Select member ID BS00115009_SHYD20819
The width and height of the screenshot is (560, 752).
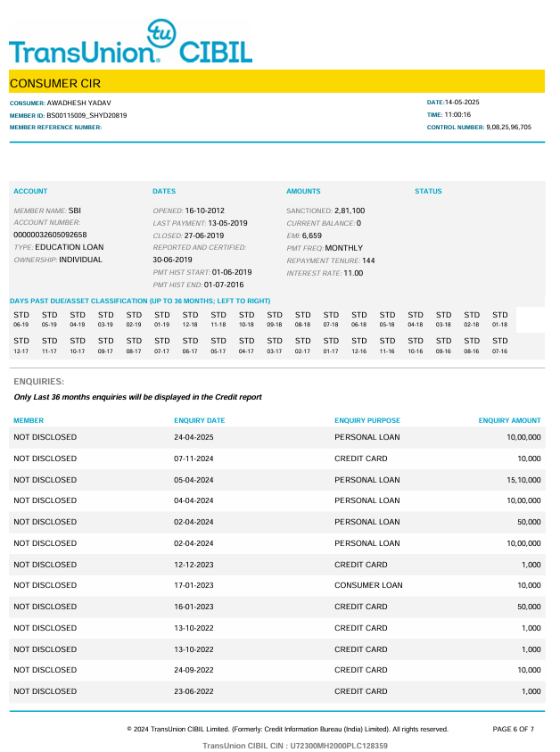click(86, 116)
